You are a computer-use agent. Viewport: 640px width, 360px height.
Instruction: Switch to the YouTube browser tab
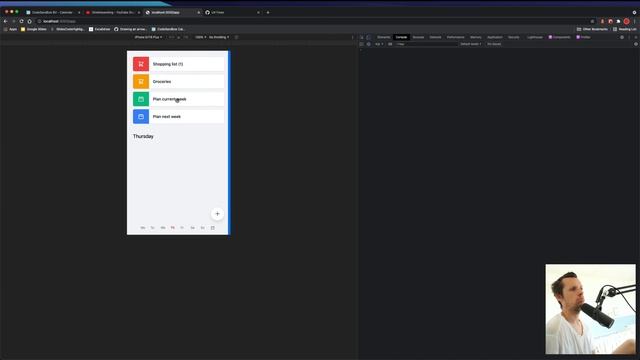tap(113, 12)
